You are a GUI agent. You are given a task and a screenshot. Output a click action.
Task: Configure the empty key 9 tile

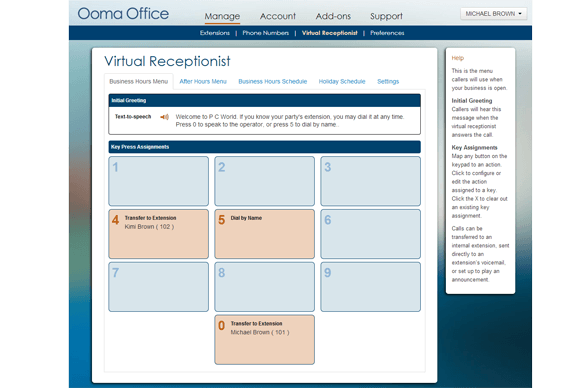point(370,287)
